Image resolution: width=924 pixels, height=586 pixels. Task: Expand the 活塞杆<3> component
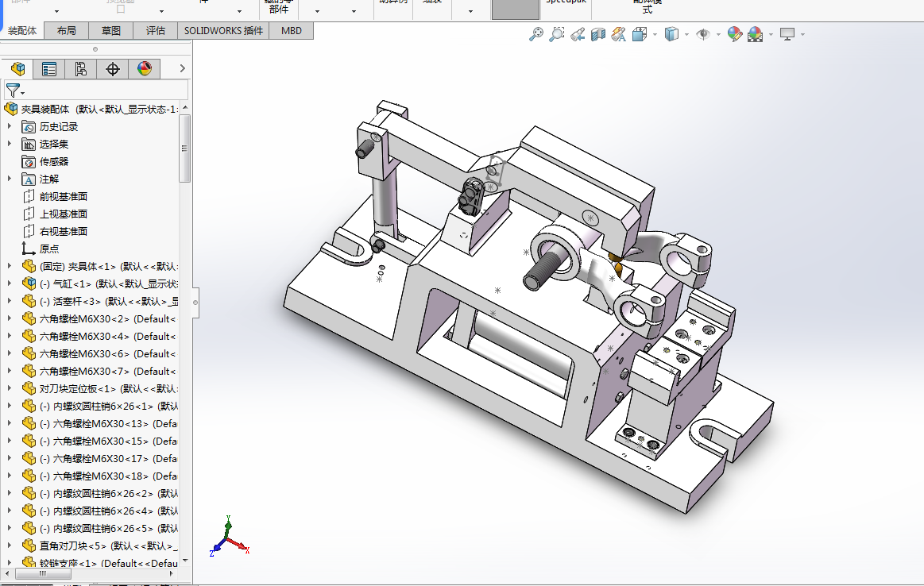(x=9, y=301)
